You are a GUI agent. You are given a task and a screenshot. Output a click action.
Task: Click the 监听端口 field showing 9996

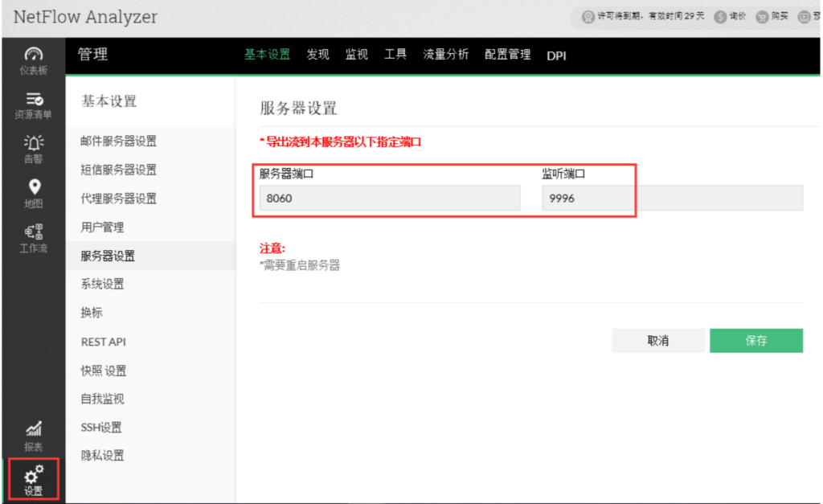(x=673, y=198)
